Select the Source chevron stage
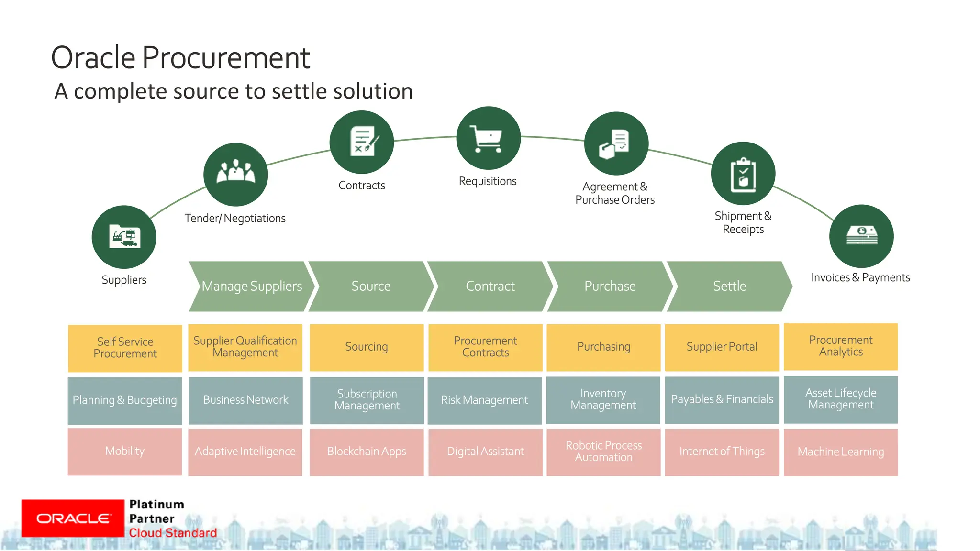 click(x=371, y=286)
